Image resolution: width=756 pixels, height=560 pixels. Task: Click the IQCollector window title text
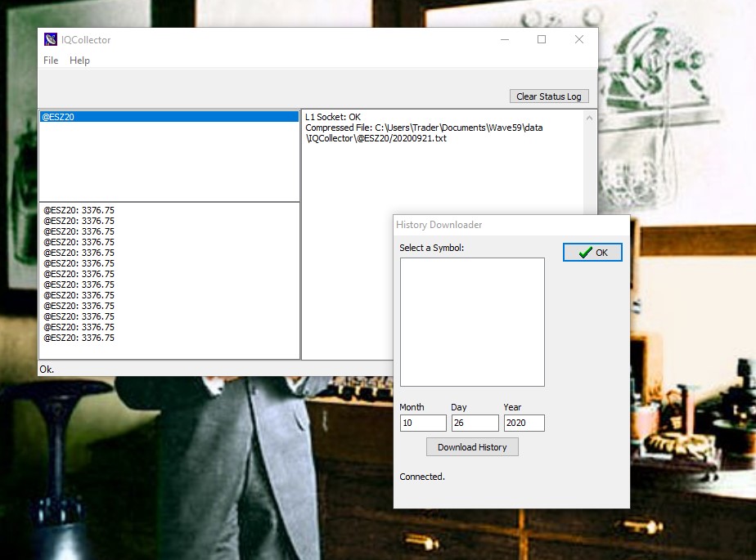click(x=86, y=40)
